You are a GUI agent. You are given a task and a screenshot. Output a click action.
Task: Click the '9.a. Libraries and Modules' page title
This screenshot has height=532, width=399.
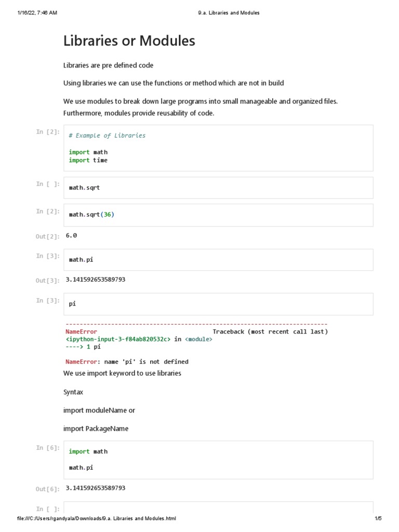[x=229, y=13]
